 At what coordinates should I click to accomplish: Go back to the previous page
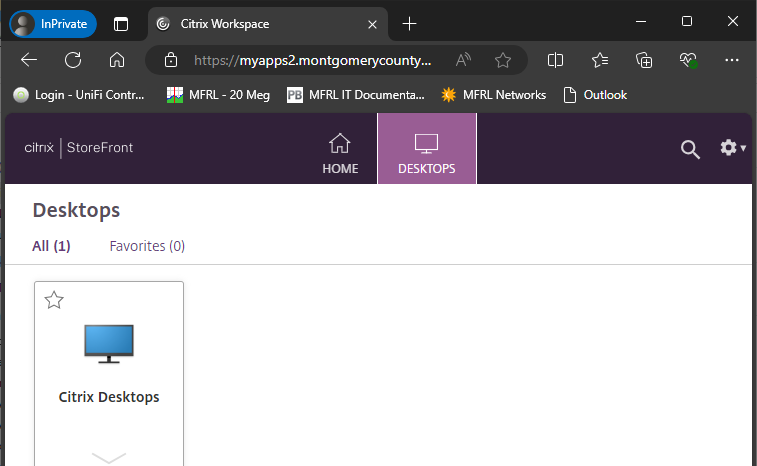29,60
